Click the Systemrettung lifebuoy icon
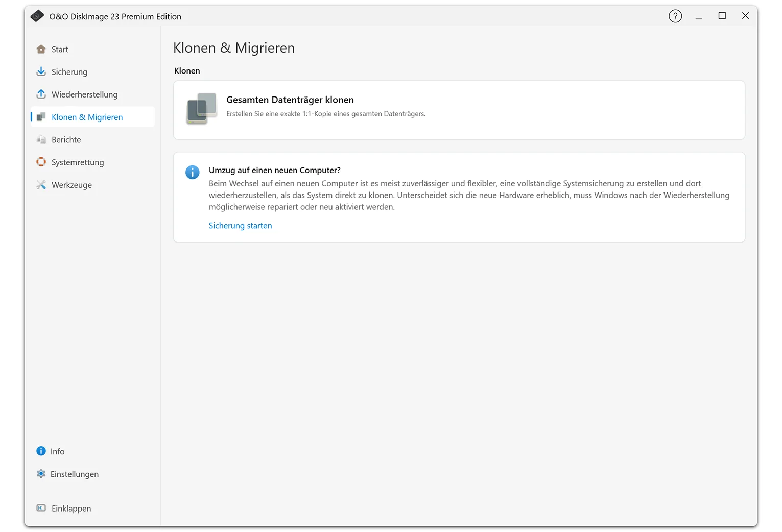 tap(41, 162)
